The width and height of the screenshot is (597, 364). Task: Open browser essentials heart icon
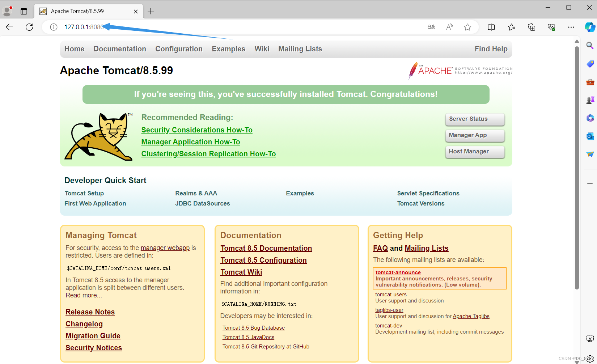(x=551, y=27)
